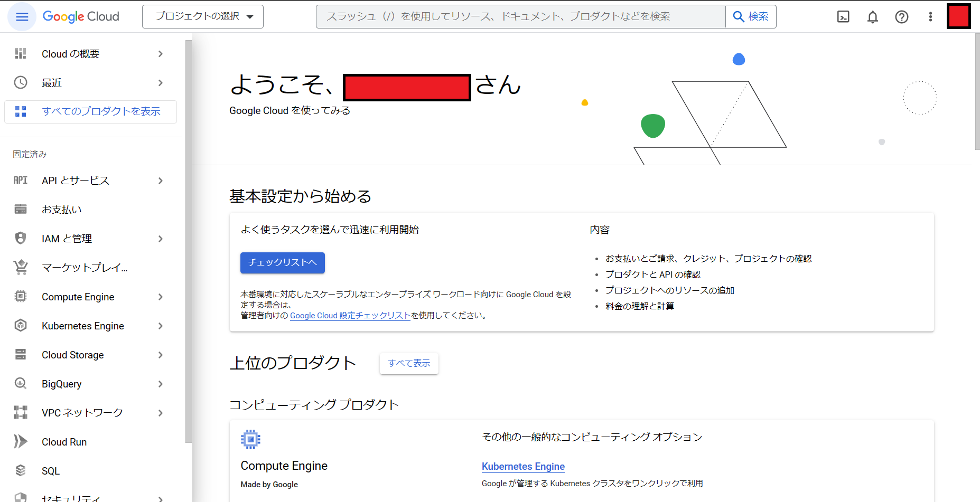Click プロジェクトへのリソースの追加 bullet text
Screen dimensions: 980x502
(x=670, y=290)
